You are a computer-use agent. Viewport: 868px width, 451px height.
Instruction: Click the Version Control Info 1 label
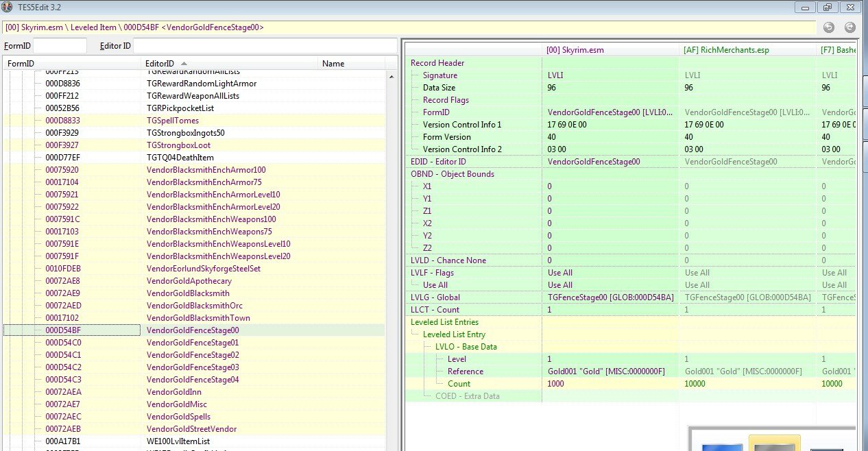462,124
